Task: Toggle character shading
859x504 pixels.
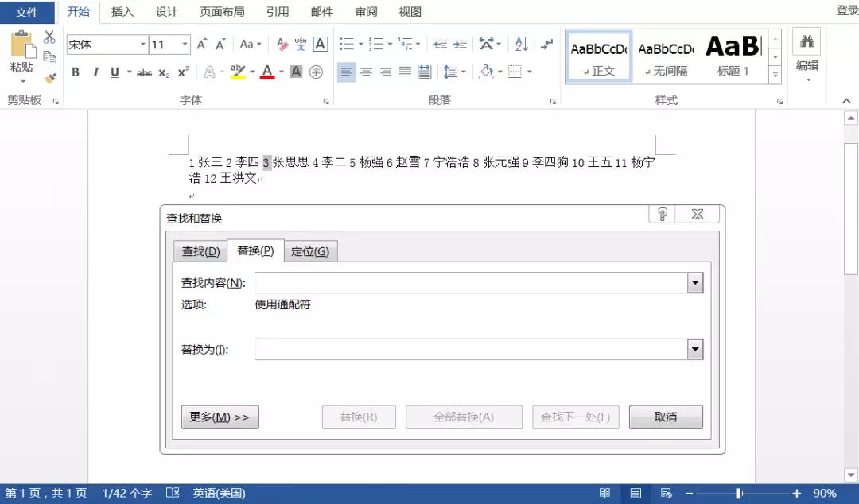Action: click(296, 72)
